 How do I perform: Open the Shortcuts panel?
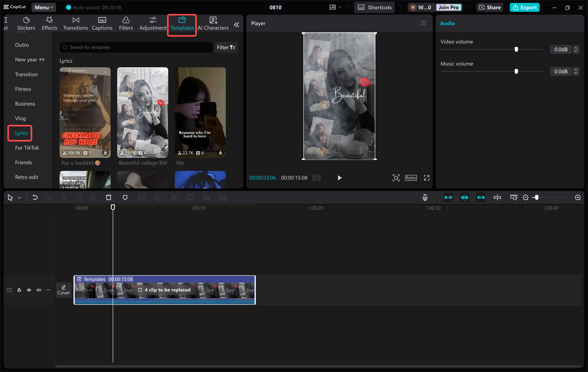click(374, 7)
